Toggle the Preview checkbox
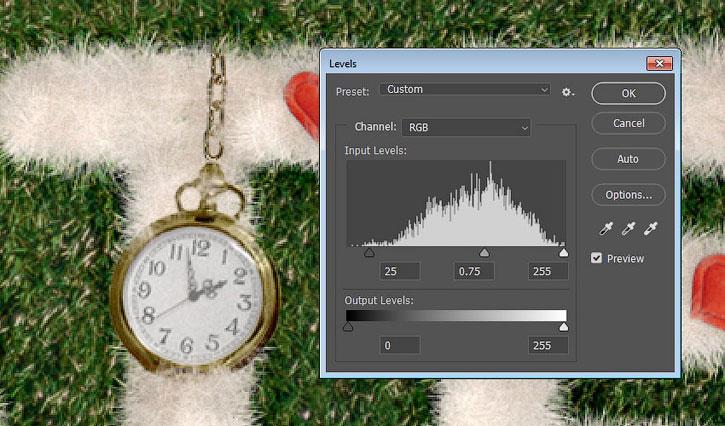 pos(596,258)
